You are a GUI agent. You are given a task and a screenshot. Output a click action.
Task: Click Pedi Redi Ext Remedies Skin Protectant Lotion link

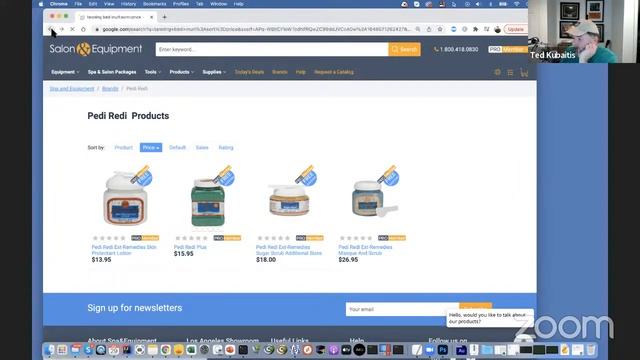[x=124, y=250]
